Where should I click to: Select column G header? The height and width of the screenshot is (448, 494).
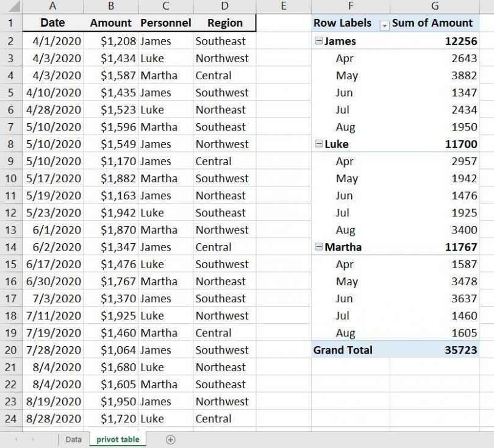coord(435,7)
